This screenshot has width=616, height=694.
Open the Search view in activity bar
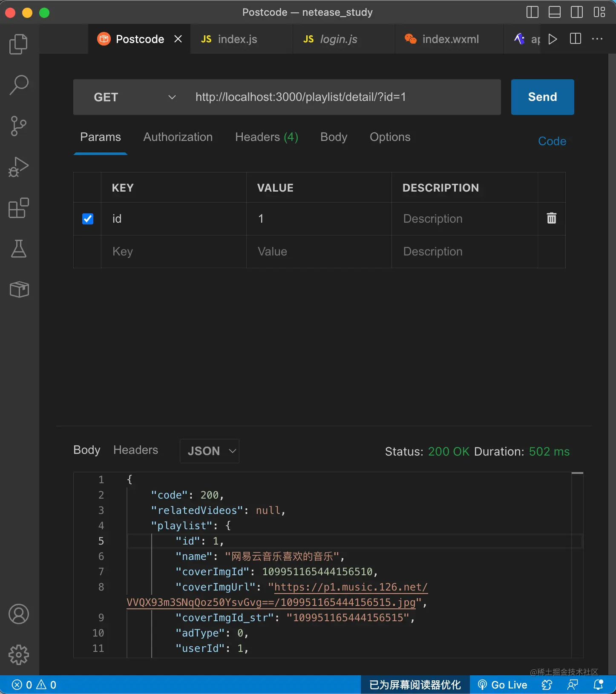[x=19, y=85]
